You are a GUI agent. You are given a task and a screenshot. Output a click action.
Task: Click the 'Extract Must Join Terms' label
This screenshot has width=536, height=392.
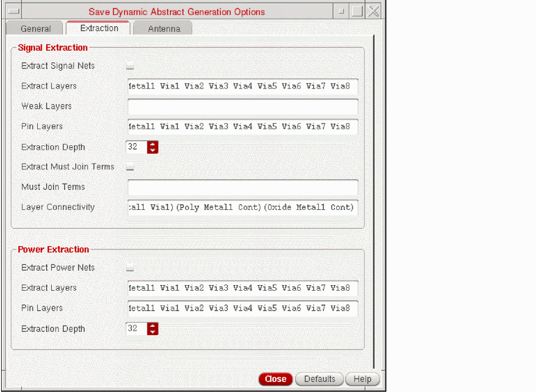[x=68, y=166]
